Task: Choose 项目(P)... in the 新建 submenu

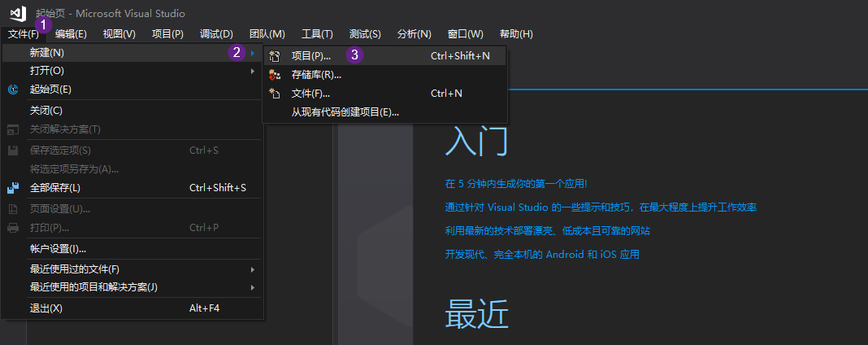Action: pyautogui.click(x=384, y=56)
